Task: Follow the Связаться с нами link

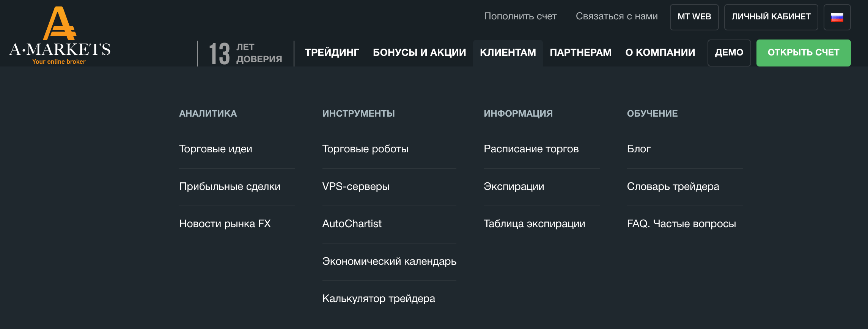Action: coord(616,16)
